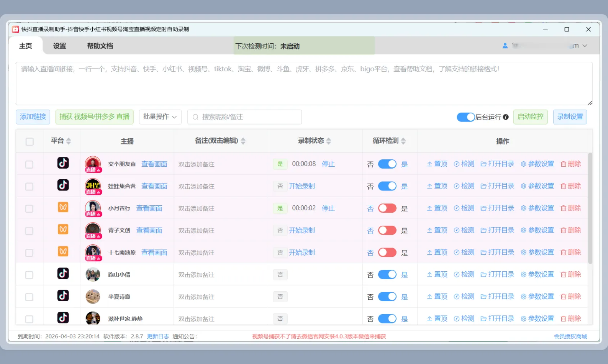
Task: Sort by 循环检测 column arrows
Action: point(403,141)
